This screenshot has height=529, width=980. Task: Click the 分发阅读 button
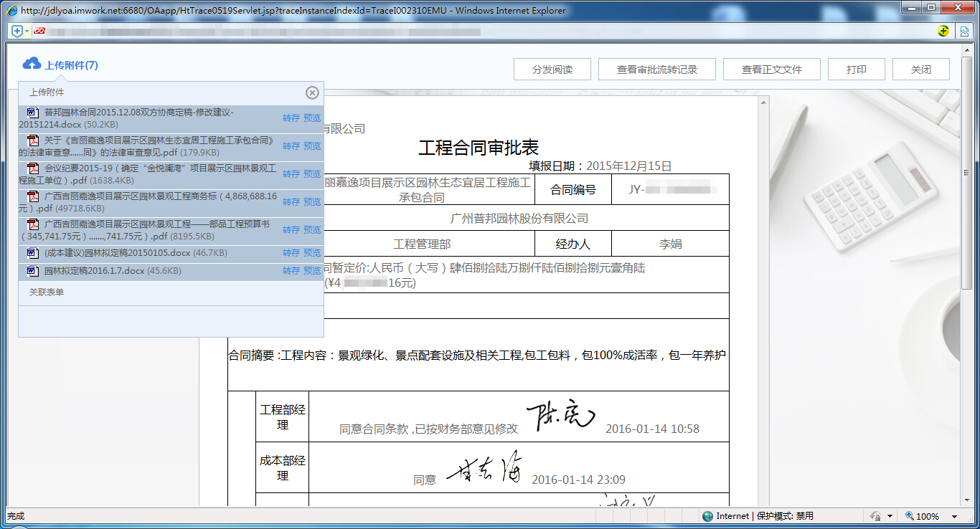coord(552,70)
